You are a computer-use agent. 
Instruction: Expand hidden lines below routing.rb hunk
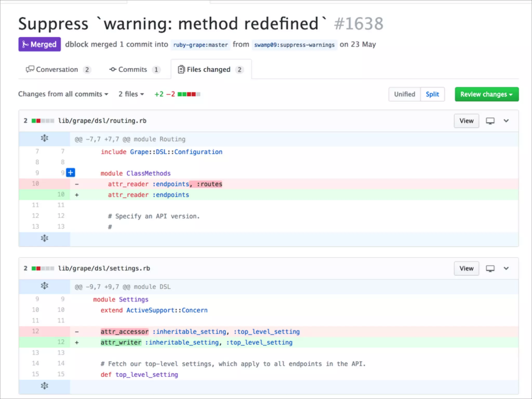(x=44, y=238)
